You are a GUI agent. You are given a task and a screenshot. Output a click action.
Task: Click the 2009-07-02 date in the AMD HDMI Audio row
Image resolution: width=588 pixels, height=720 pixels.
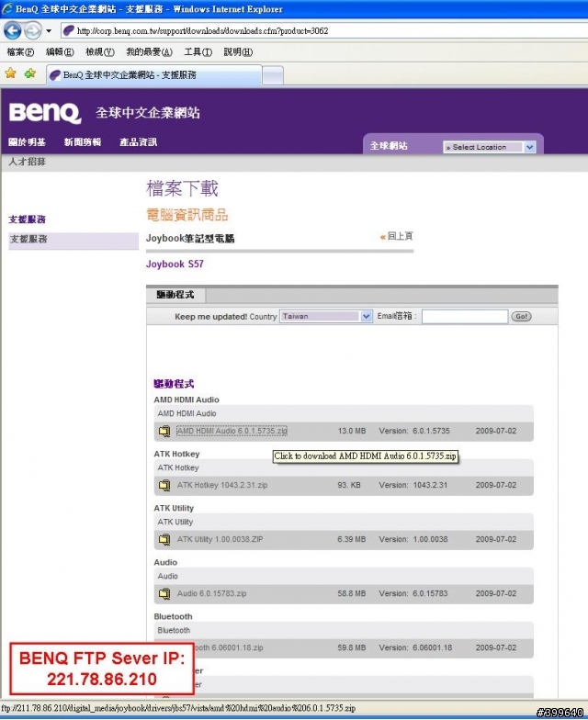click(x=496, y=432)
